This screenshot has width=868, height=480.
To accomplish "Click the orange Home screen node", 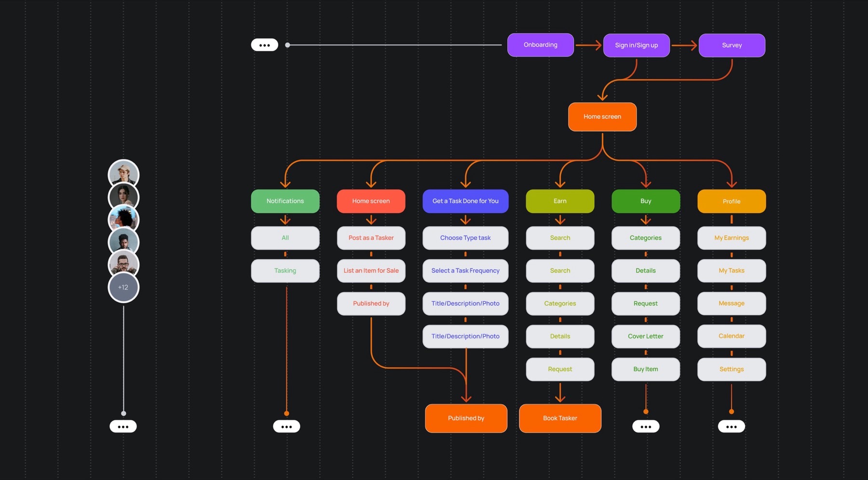I will tap(602, 117).
